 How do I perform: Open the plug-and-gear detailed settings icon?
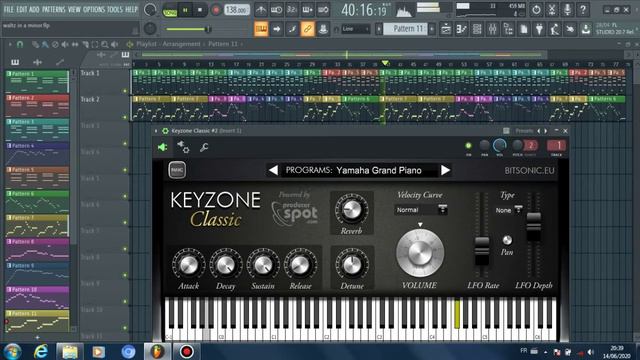click(x=183, y=147)
